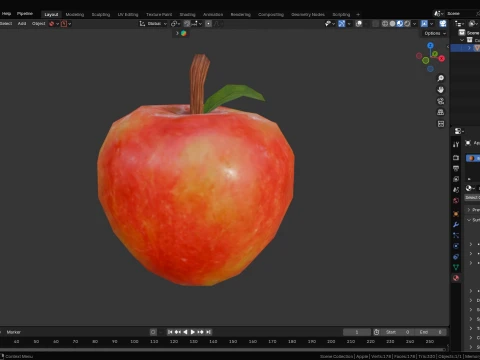
Task: Open the Scene properties tab icon
Action: pos(456,190)
